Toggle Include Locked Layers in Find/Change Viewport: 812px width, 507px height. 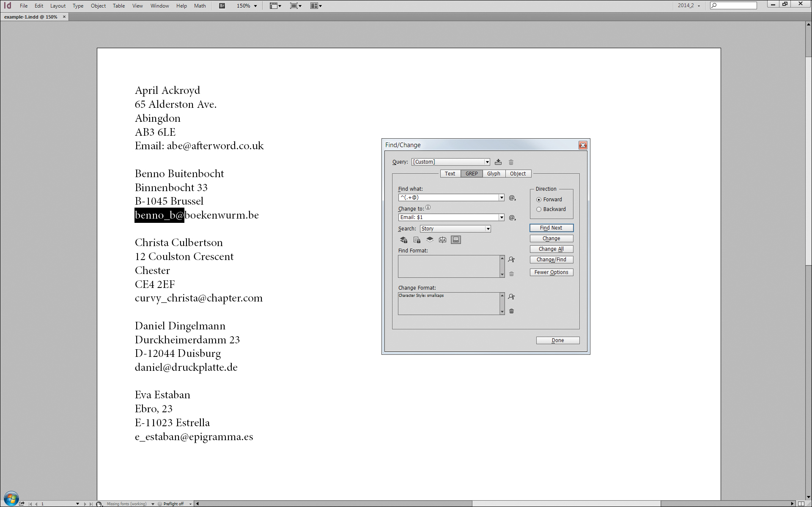(403, 240)
